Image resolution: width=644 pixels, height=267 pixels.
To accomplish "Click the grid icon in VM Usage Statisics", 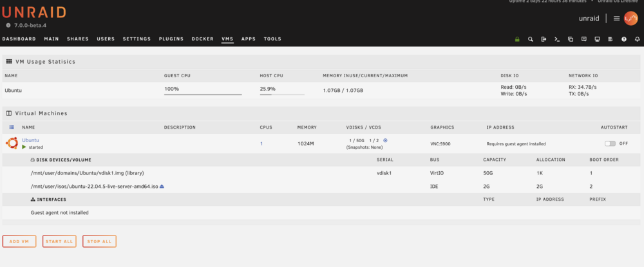I will click(8, 62).
